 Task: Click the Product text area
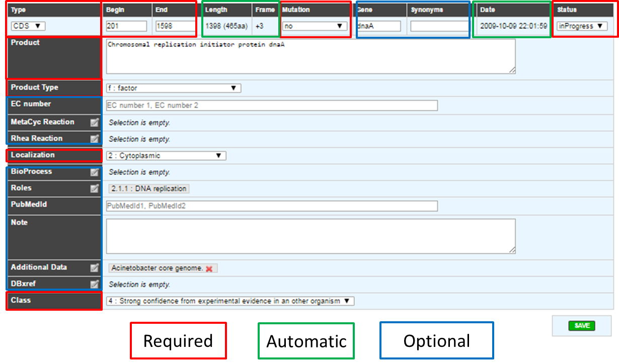point(311,56)
